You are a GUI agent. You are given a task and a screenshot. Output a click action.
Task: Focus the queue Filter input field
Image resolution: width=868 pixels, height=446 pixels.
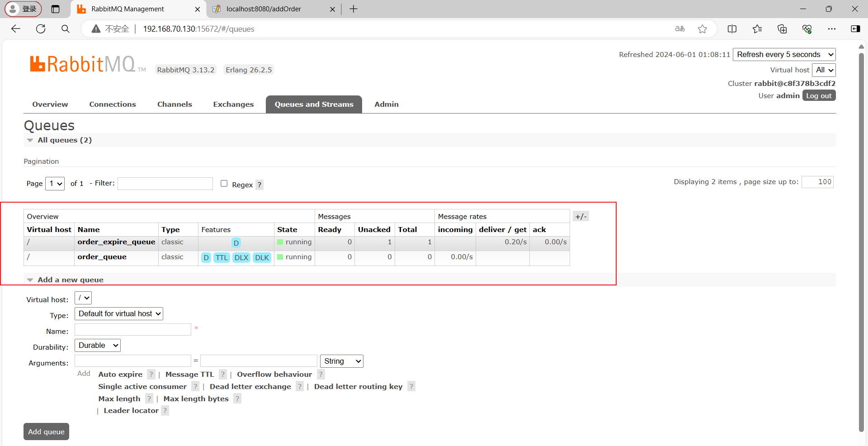coord(165,183)
